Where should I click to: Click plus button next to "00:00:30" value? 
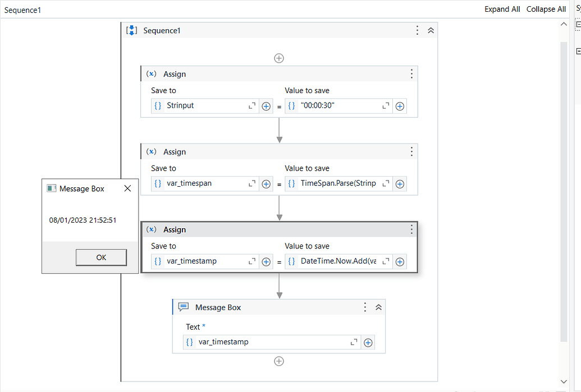[400, 106]
